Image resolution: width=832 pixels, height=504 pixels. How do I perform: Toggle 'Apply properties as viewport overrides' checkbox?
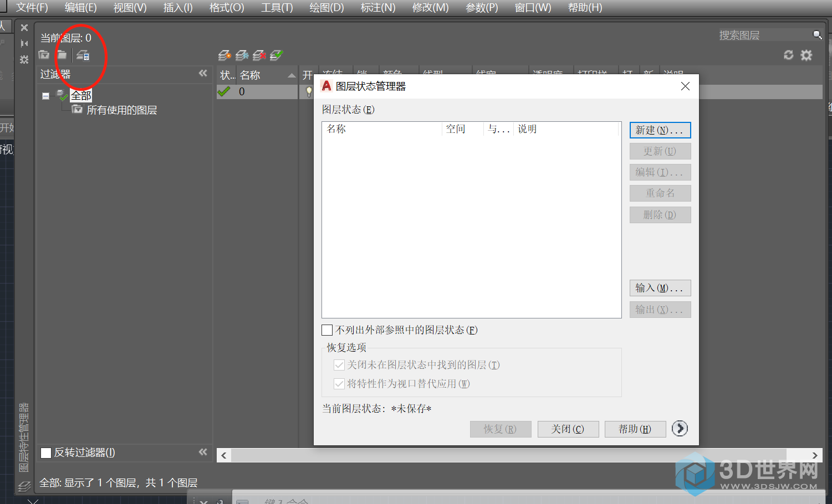click(x=339, y=384)
